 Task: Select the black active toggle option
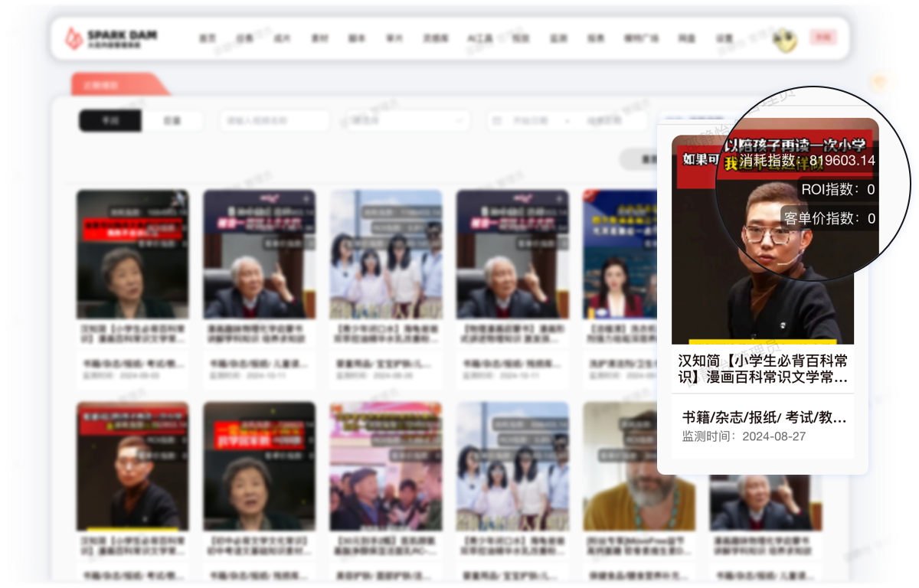pyautogui.click(x=110, y=121)
